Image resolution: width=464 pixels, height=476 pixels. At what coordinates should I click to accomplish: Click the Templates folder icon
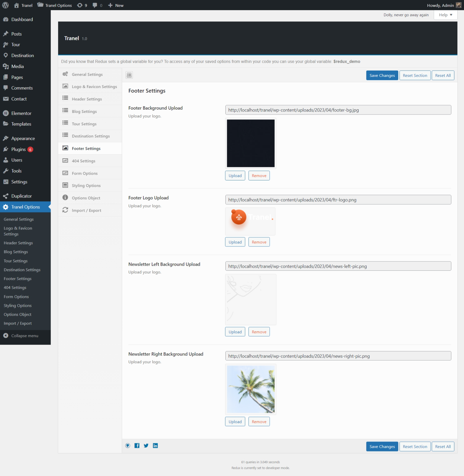6,124
